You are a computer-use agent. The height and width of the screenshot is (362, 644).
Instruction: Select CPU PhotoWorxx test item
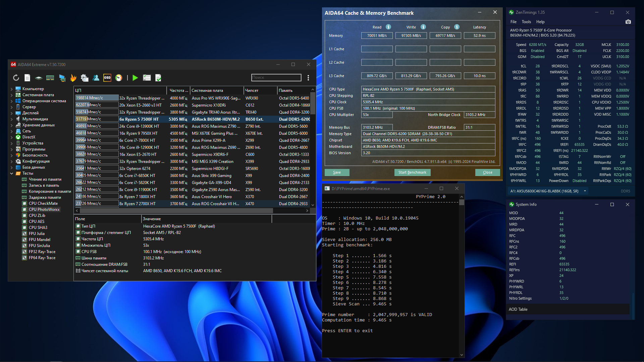[44, 209]
